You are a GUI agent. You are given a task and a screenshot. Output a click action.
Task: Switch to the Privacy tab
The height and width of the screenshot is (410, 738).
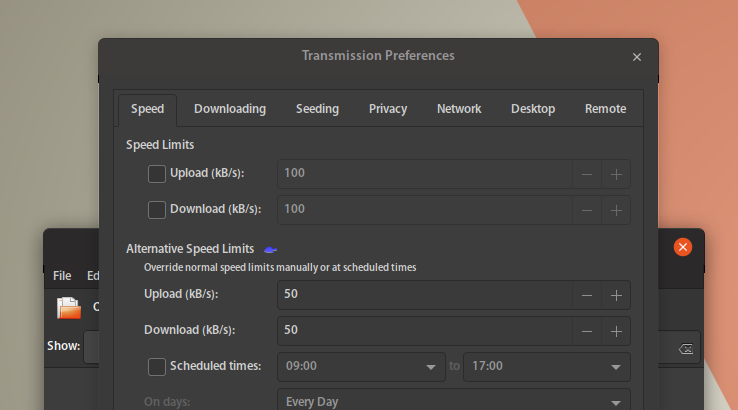tap(388, 109)
